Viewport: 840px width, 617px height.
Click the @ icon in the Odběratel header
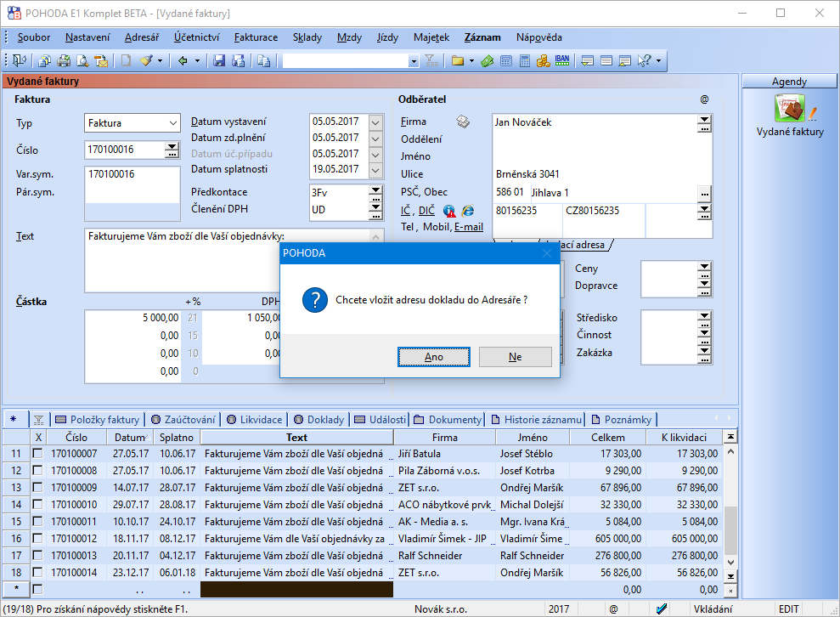click(704, 99)
